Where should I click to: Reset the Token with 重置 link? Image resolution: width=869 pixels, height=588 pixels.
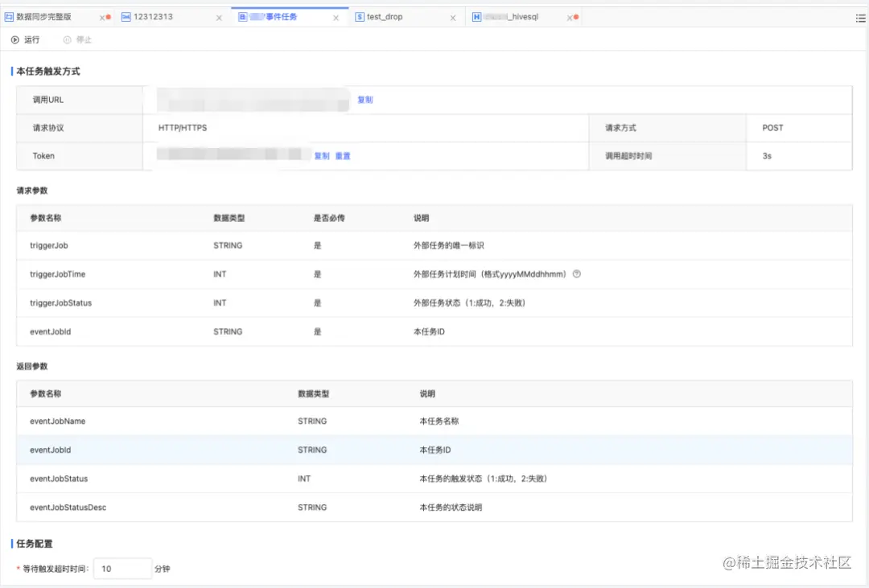point(343,156)
